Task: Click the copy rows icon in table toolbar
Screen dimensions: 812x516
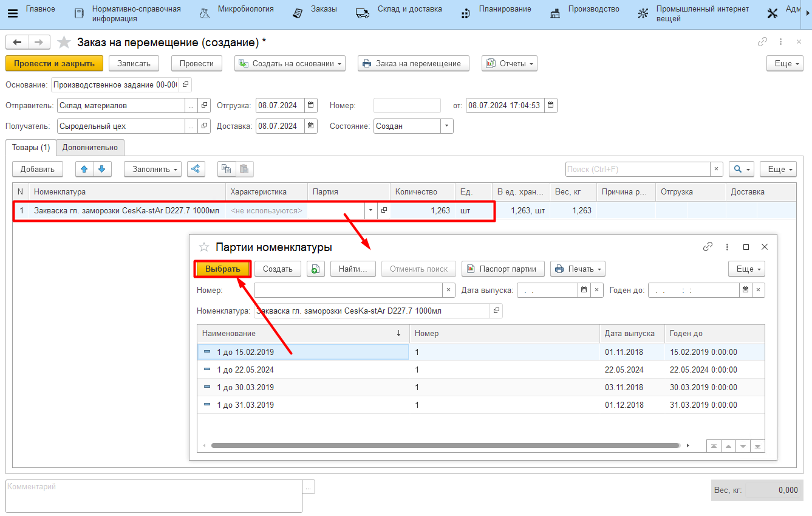Action: (226, 169)
